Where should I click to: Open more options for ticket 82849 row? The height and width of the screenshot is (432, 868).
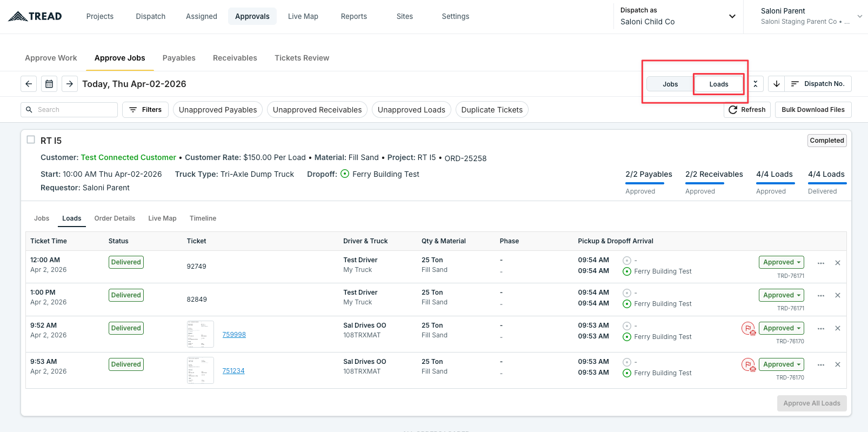click(x=821, y=296)
